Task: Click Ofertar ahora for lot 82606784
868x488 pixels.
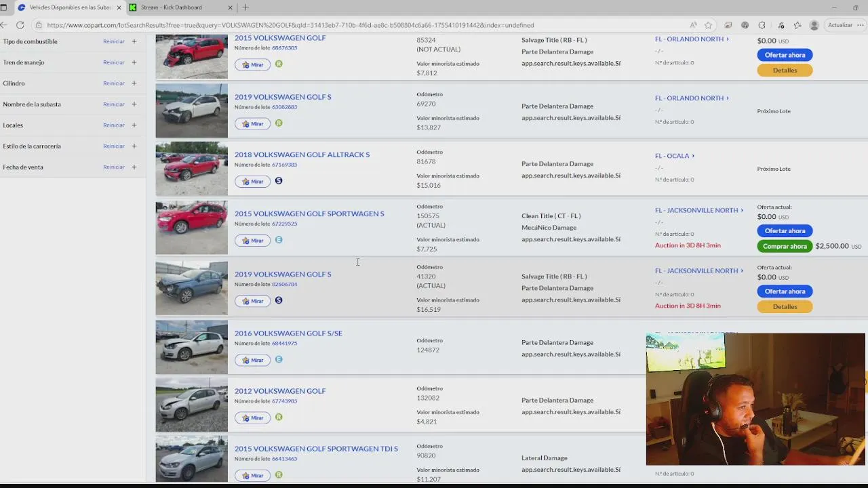Action: point(785,291)
